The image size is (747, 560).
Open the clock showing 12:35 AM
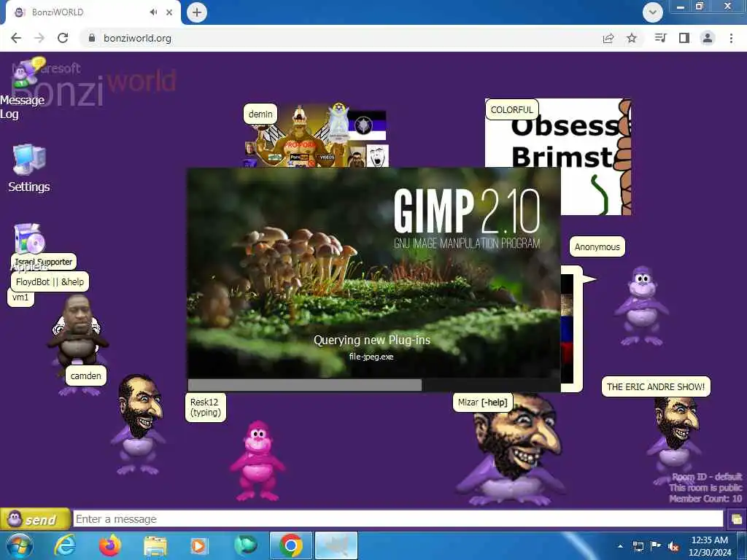pyautogui.click(x=710, y=546)
